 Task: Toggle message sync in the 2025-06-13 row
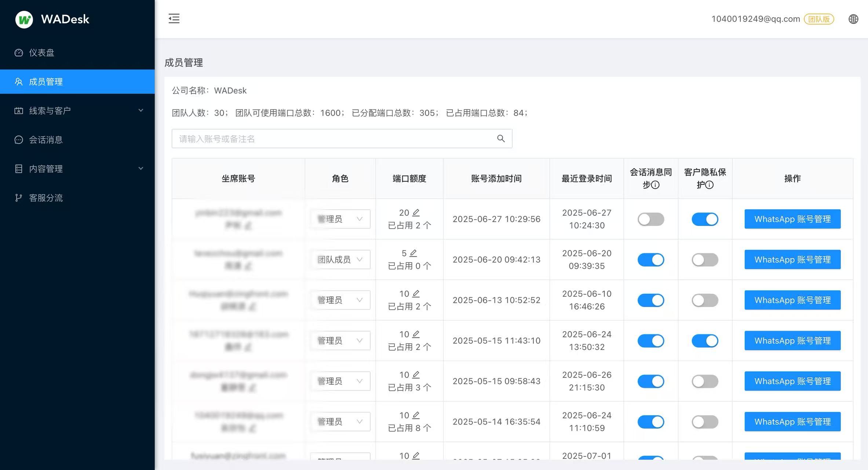click(651, 300)
